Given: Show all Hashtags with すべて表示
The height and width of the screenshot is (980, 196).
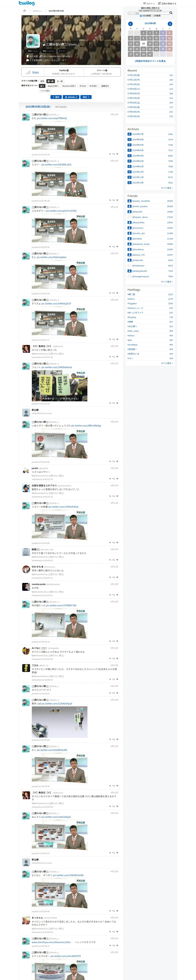Looking at the screenshot, I should point(167,363).
